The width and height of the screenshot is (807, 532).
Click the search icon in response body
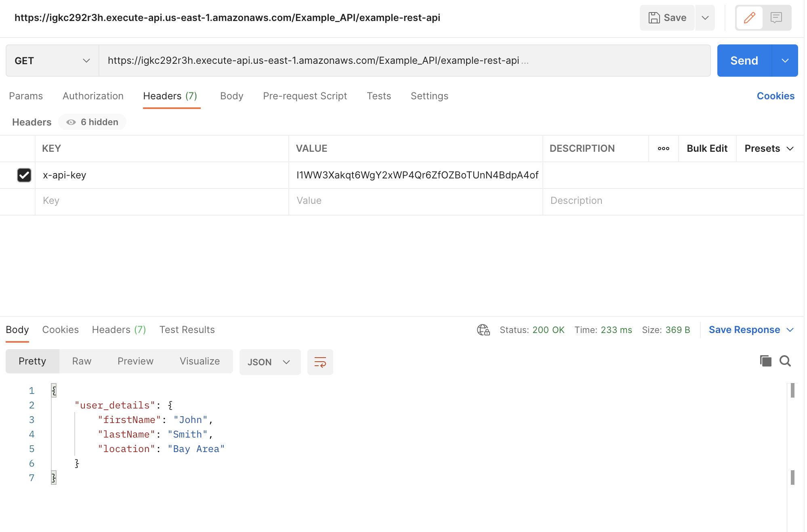tap(785, 361)
